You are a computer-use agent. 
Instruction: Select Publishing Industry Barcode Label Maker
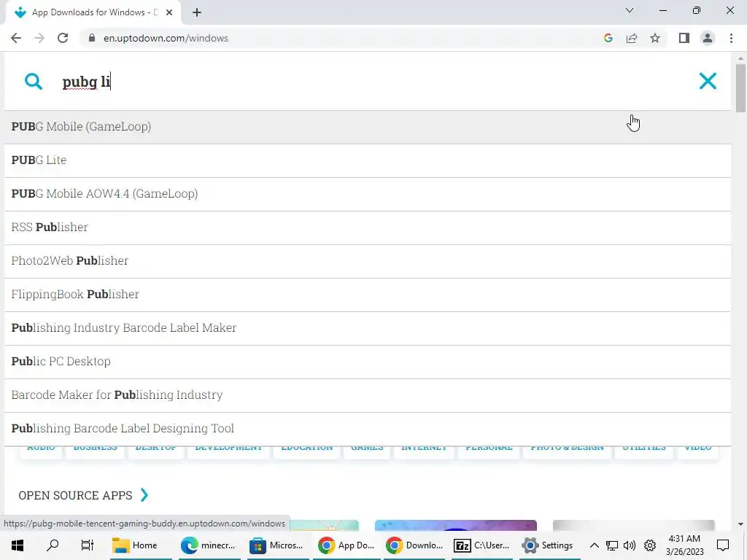point(368,328)
